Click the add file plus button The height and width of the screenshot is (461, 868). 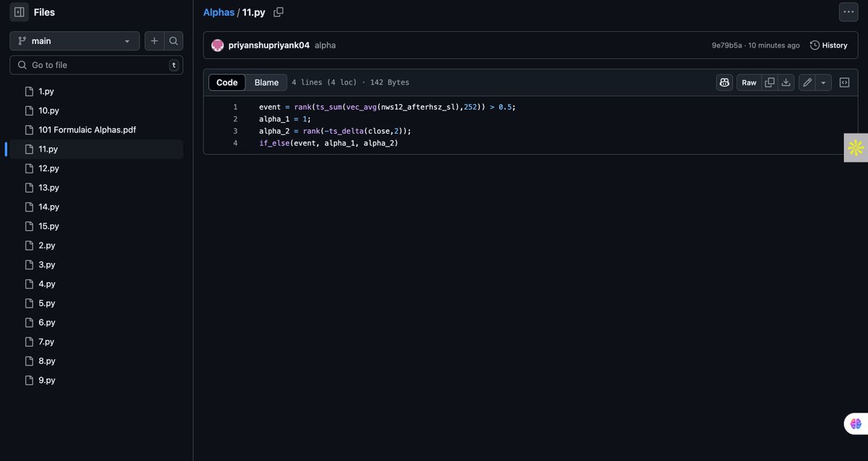(154, 41)
